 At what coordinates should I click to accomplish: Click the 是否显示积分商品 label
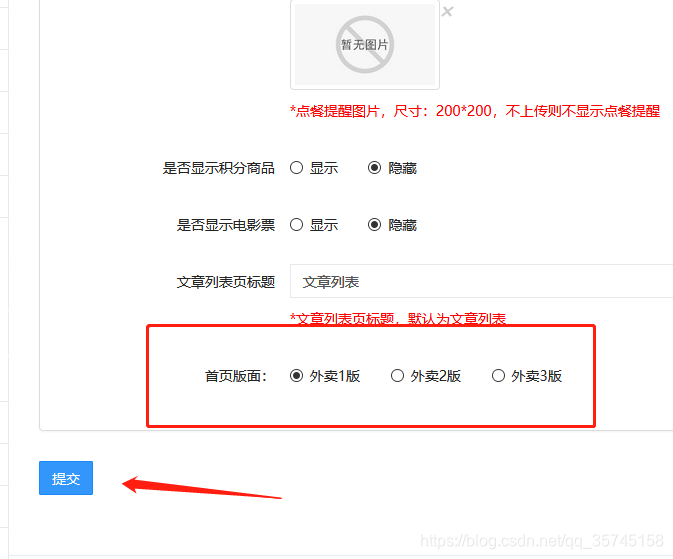(218, 168)
